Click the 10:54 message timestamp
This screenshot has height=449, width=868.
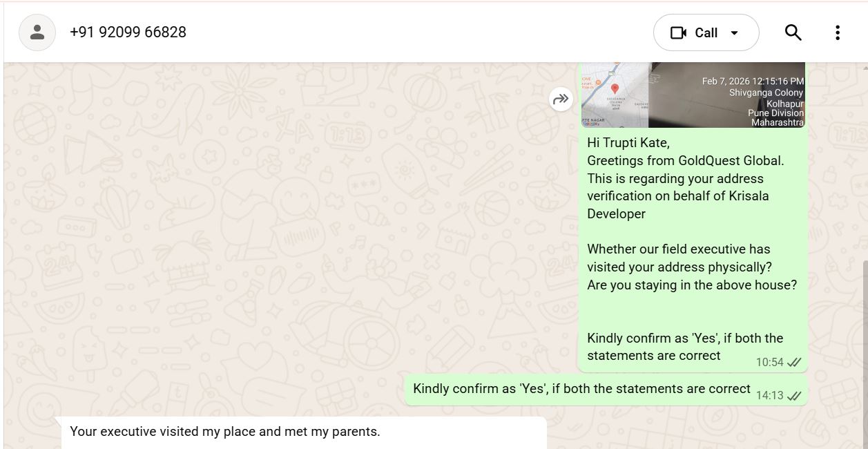click(769, 362)
